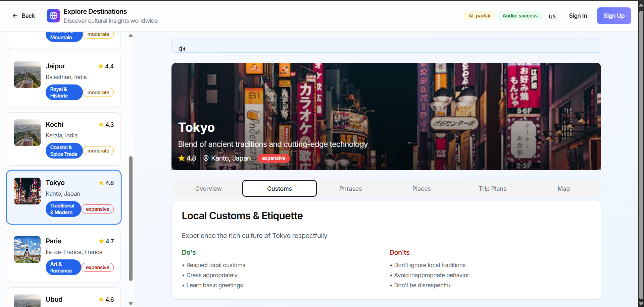
Task: Click the star icon in the Tokyo hero banner
Action: [182, 158]
